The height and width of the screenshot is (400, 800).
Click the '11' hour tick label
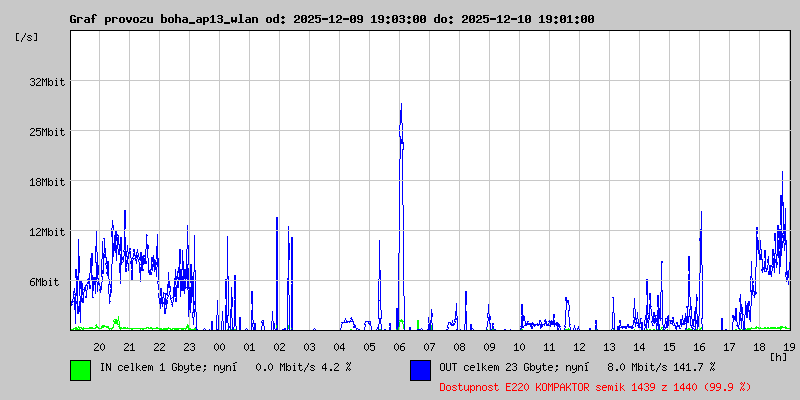[x=549, y=347]
